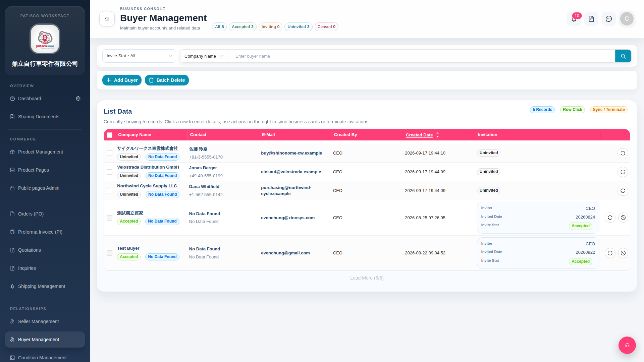Open the Company Name search field dropdown

(204, 56)
